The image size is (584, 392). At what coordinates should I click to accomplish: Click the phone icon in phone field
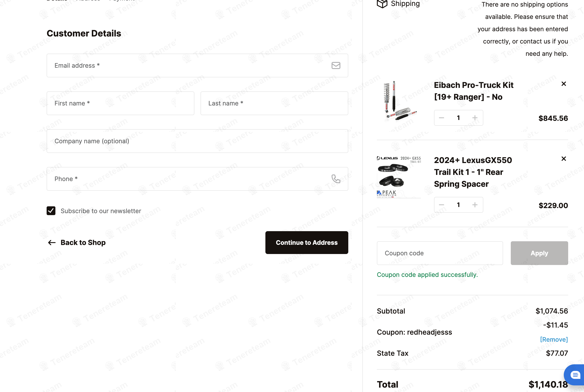pos(336,179)
